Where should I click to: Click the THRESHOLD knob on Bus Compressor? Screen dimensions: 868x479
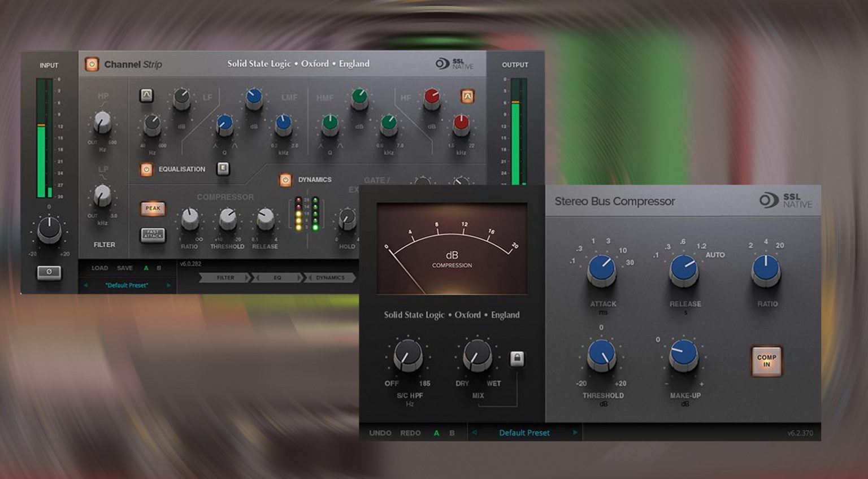(602, 357)
